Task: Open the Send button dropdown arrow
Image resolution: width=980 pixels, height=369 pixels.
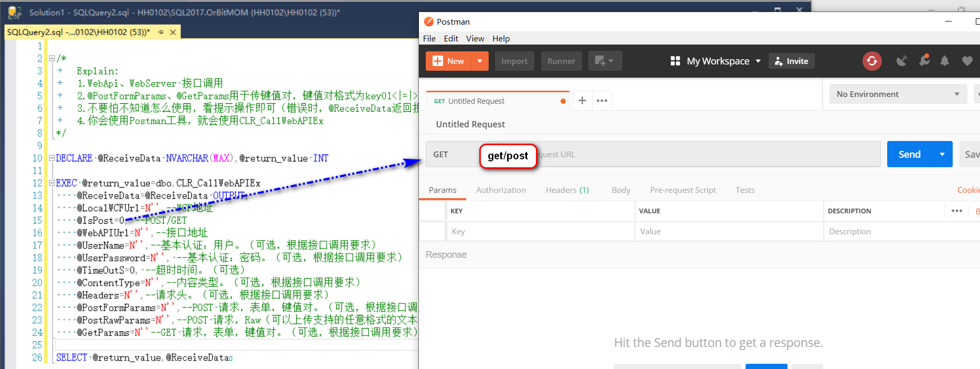Action: tap(942, 154)
